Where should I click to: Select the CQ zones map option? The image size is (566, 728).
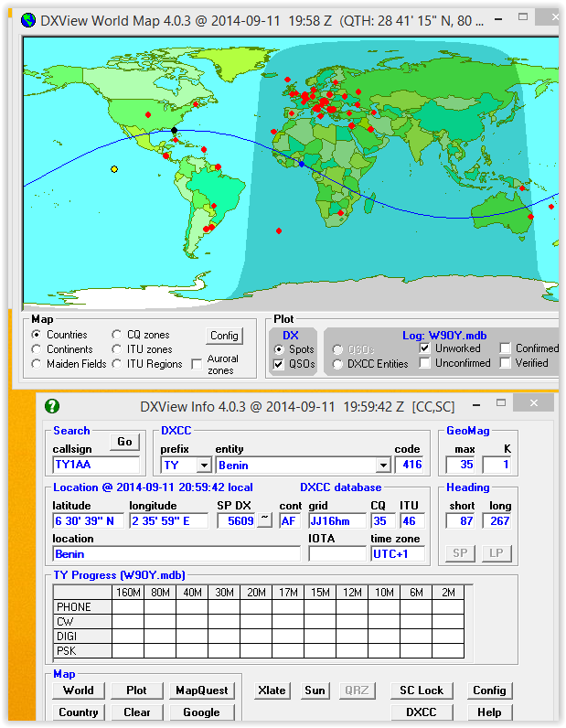[x=116, y=335]
